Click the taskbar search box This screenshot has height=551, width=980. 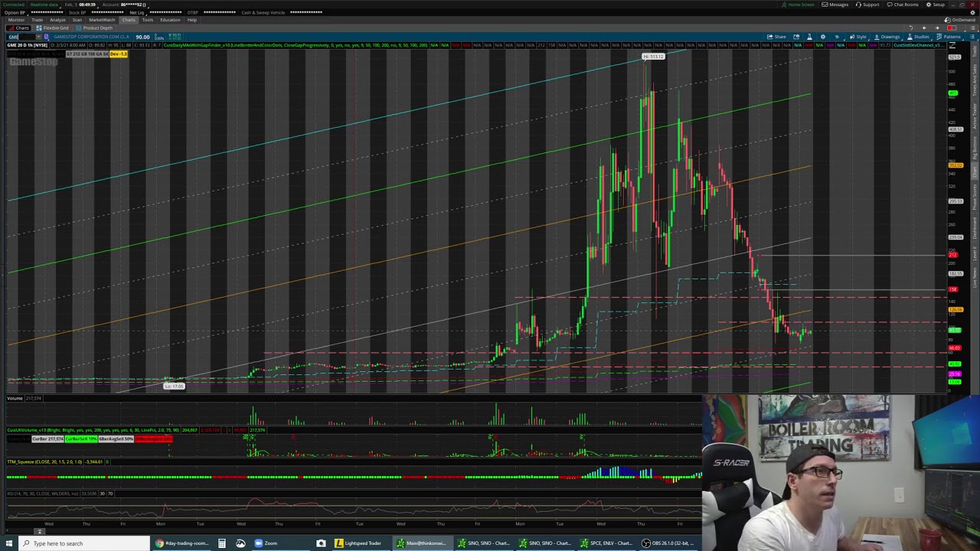84,543
